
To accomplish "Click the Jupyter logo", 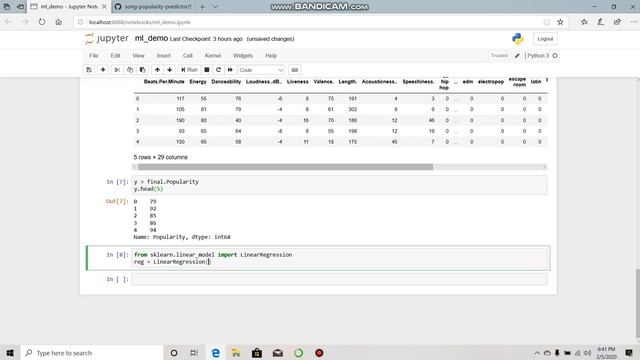I will tap(107, 38).
